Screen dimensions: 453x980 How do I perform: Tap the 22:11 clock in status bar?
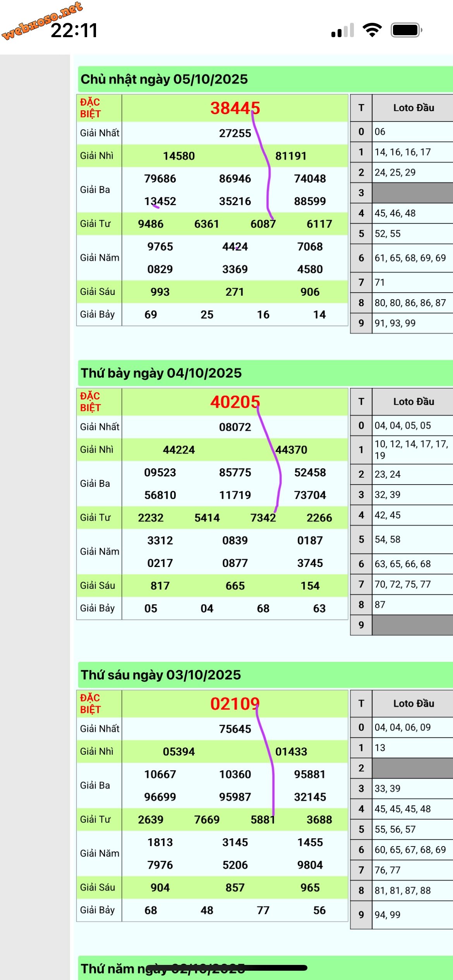(x=74, y=31)
